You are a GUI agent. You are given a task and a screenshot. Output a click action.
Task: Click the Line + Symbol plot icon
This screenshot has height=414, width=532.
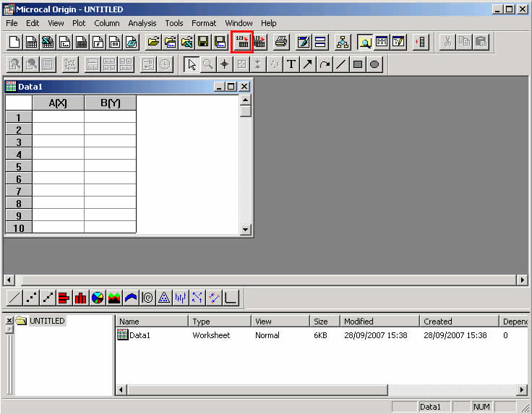pyautogui.click(x=48, y=298)
